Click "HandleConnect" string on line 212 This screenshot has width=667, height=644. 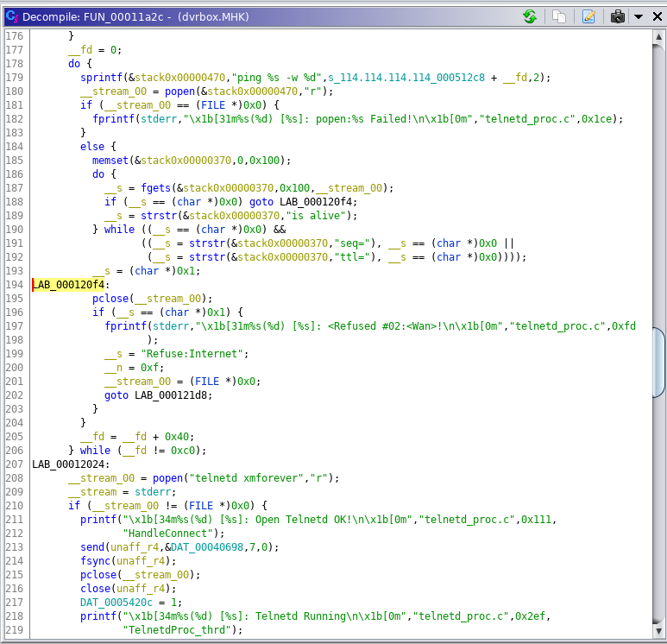[x=168, y=534]
